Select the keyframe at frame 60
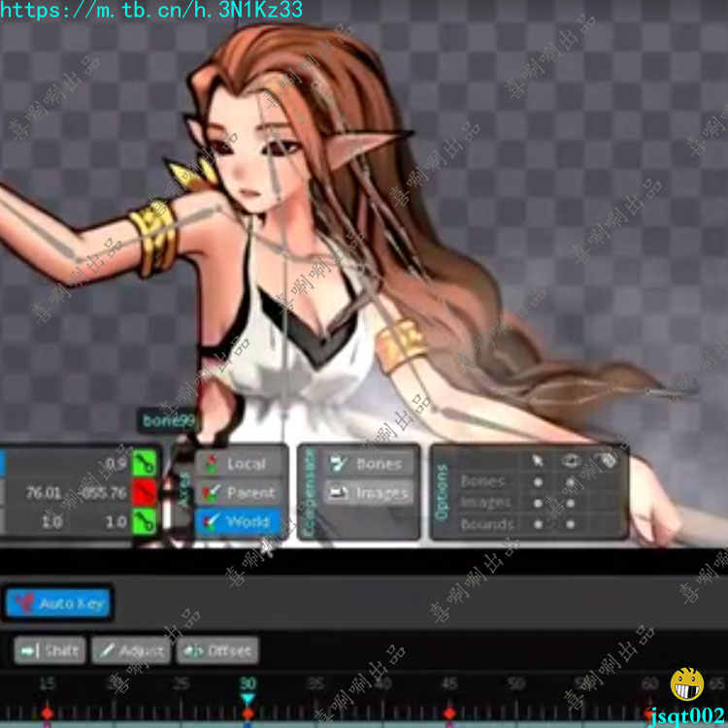The height and width of the screenshot is (728, 728). [650, 713]
